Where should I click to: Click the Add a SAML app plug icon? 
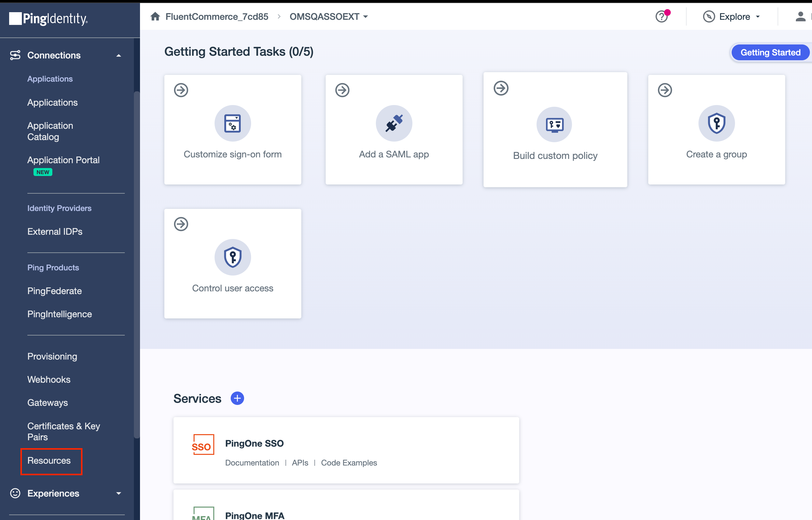click(x=394, y=123)
